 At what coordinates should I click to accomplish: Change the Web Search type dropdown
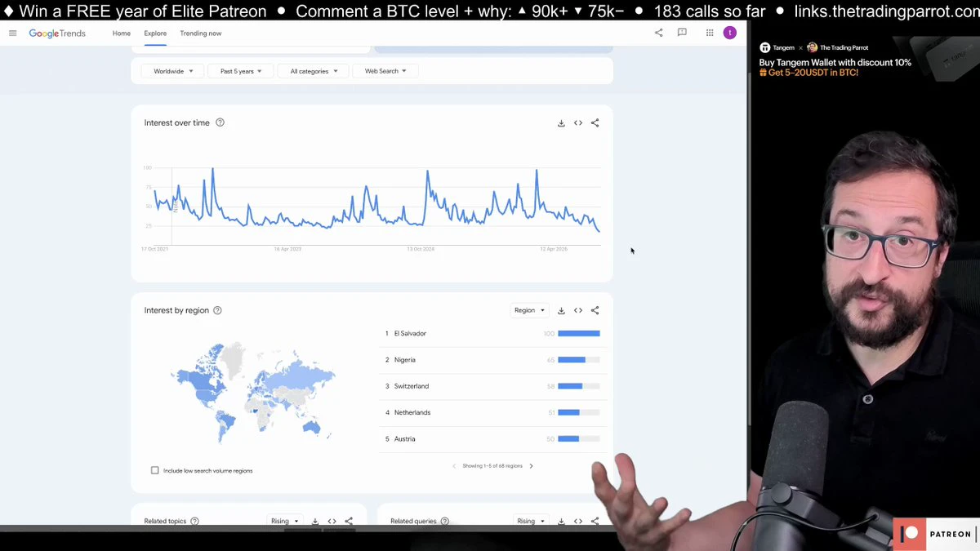pos(385,71)
